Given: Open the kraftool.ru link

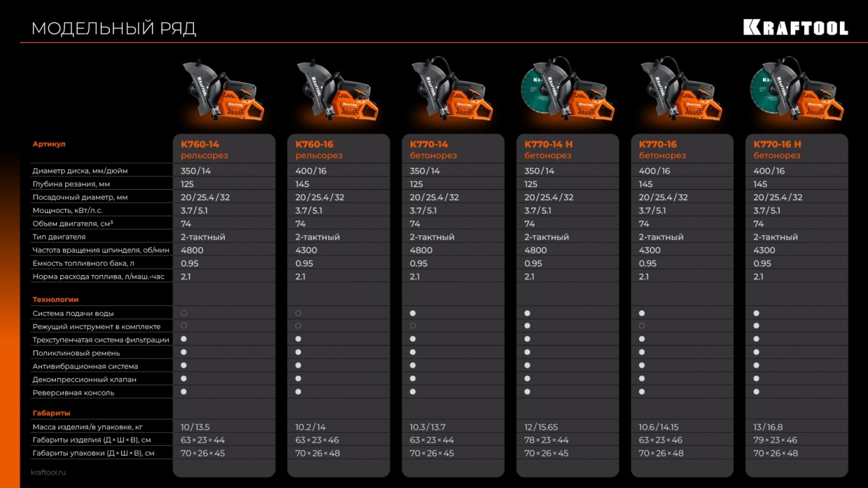Looking at the screenshot, I should (49, 473).
